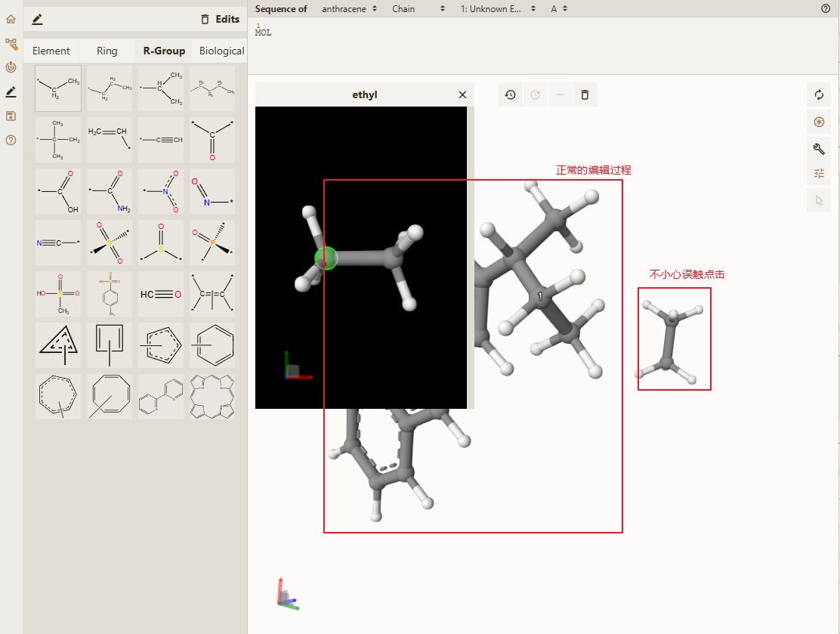Open the Chain mode dropdown
This screenshot has height=634, width=840.
point(418,8)
